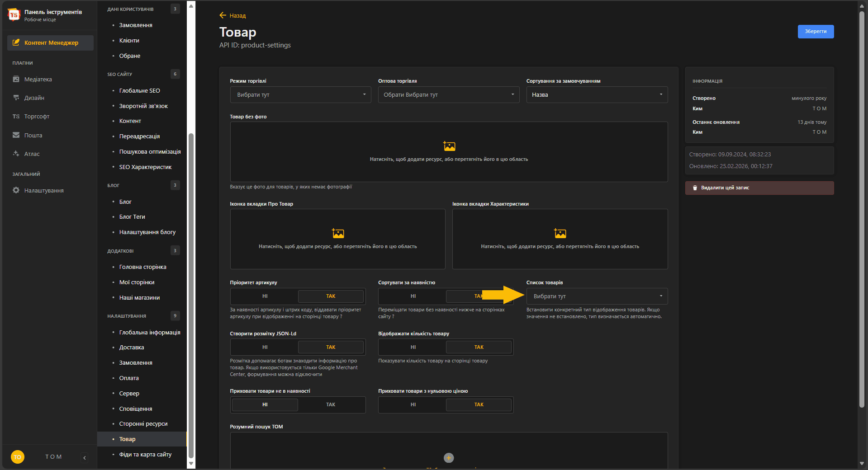Open the Атлас sparkle icon
The width and height of the screenshot is (868, 470).
pyautogui.click(x=16, y=154)
